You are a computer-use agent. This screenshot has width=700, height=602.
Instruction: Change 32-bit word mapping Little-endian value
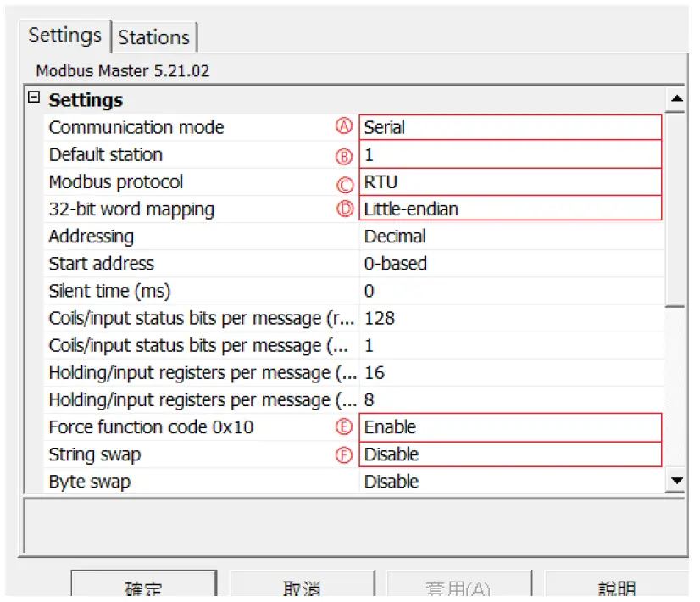(510, 209)
